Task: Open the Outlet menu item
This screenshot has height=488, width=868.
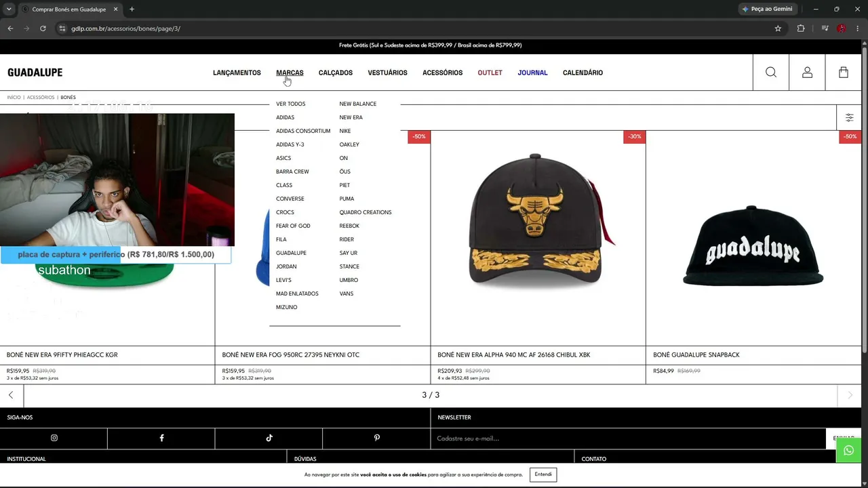Action: pyautogui.click(x=490, y=73)
